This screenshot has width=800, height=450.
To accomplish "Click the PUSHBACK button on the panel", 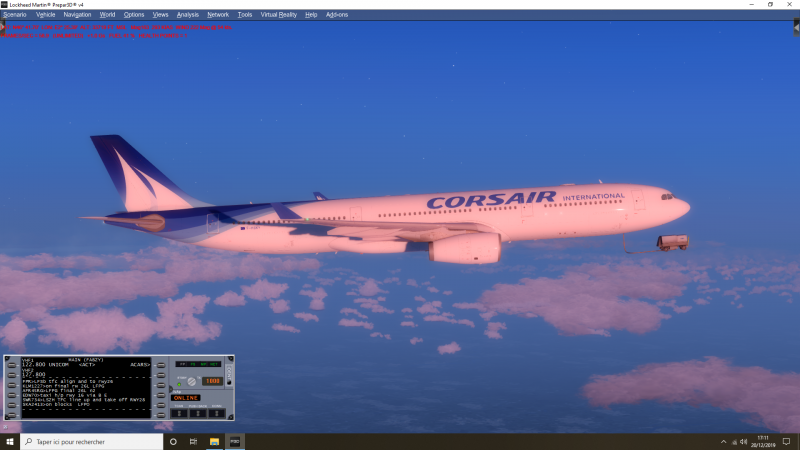I will (198, 413).
